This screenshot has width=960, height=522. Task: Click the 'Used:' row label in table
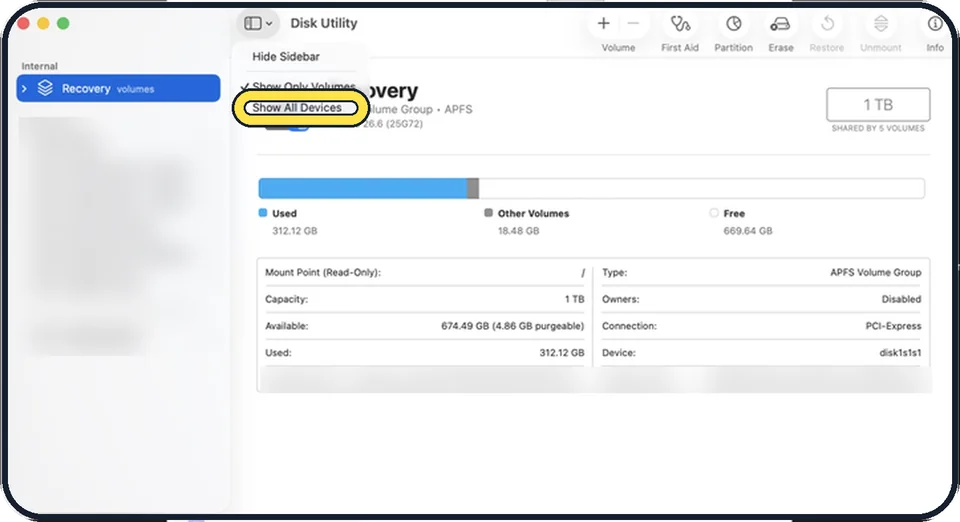click(x=278, y=352)
